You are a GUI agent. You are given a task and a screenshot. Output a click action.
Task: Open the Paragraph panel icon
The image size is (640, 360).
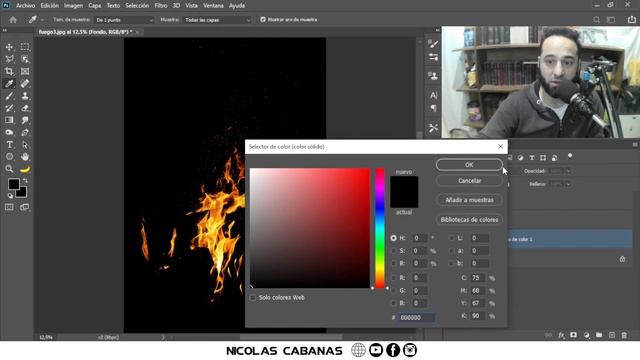pos(433,108)
